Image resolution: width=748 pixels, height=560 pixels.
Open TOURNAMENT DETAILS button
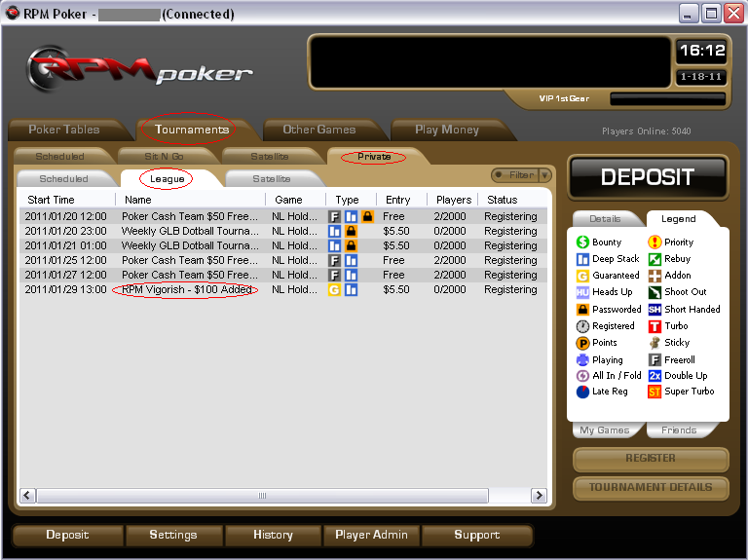click(x=651, y=488)
